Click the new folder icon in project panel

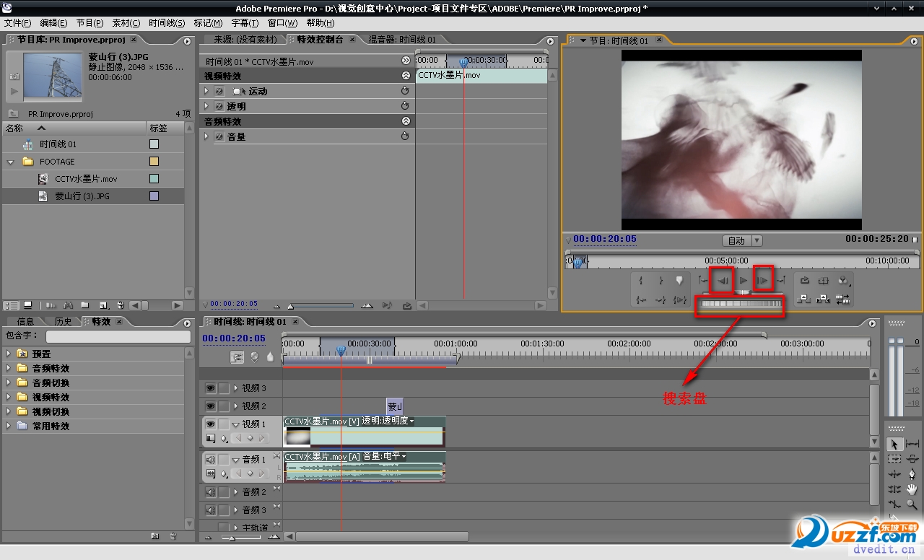(x=84, y=305)
